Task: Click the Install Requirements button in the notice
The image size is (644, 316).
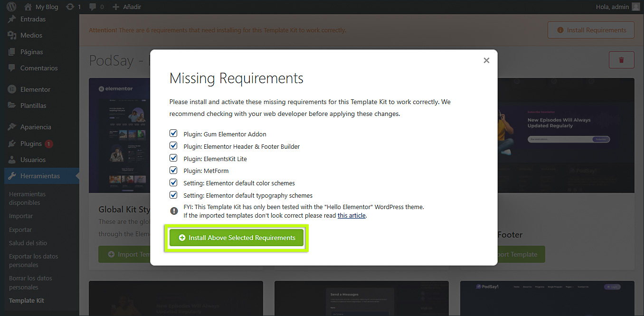Action: point(591,30)
